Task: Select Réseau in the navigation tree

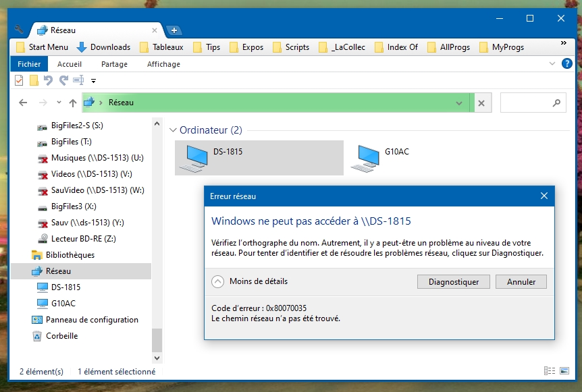Action: 81,271
